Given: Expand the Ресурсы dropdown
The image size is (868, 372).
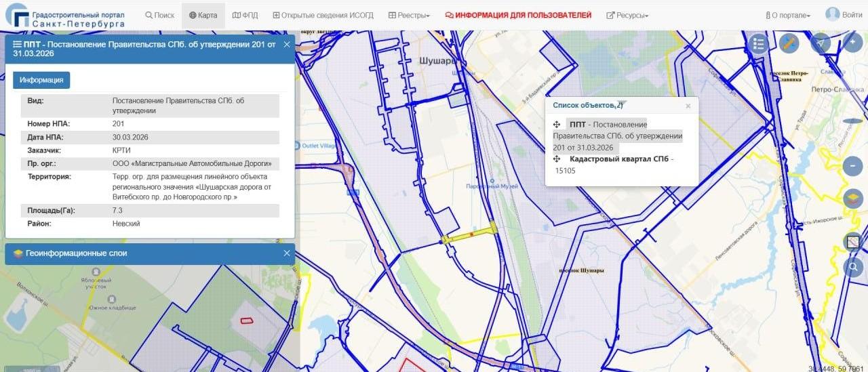Looking at the screenshot, I should tap(627, 15).
